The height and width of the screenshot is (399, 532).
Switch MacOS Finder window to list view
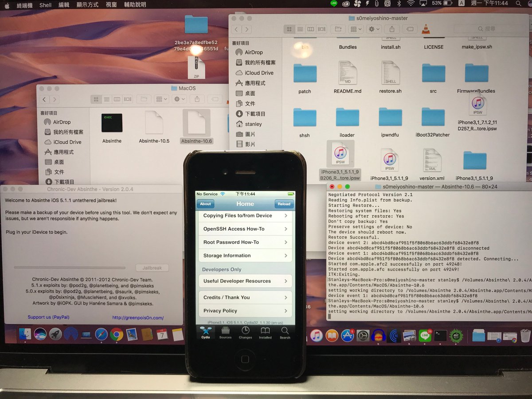[106, 99]
